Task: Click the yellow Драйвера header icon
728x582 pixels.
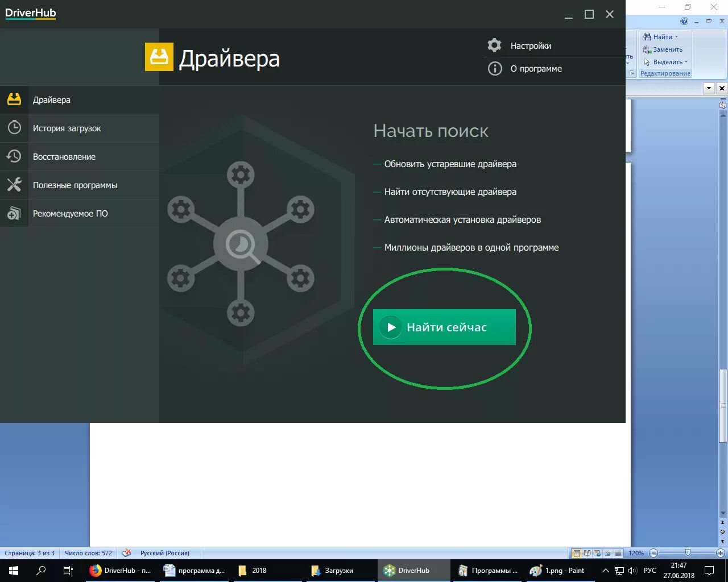Action: pos(159,57)
